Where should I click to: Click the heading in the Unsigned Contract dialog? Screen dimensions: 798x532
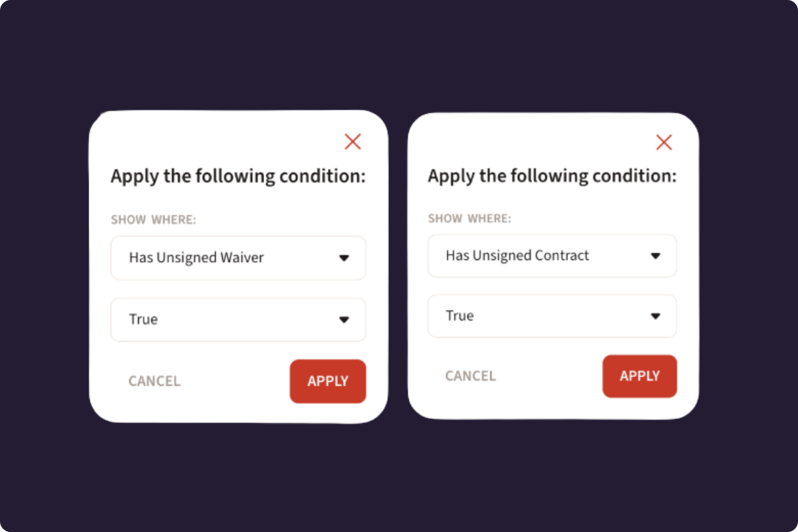[552, 176]
